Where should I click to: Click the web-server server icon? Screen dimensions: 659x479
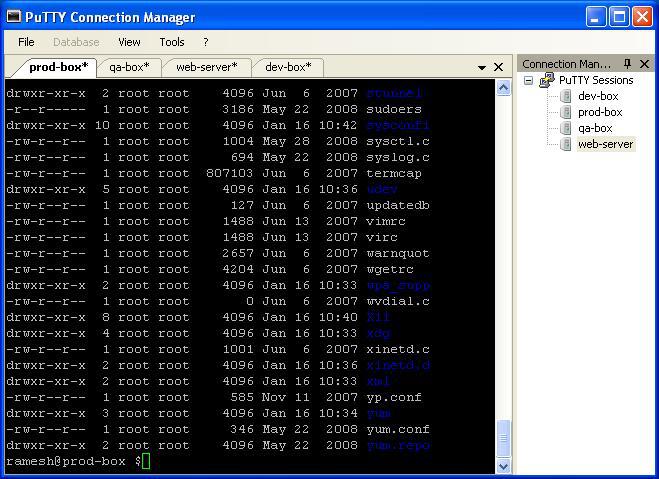566,144
